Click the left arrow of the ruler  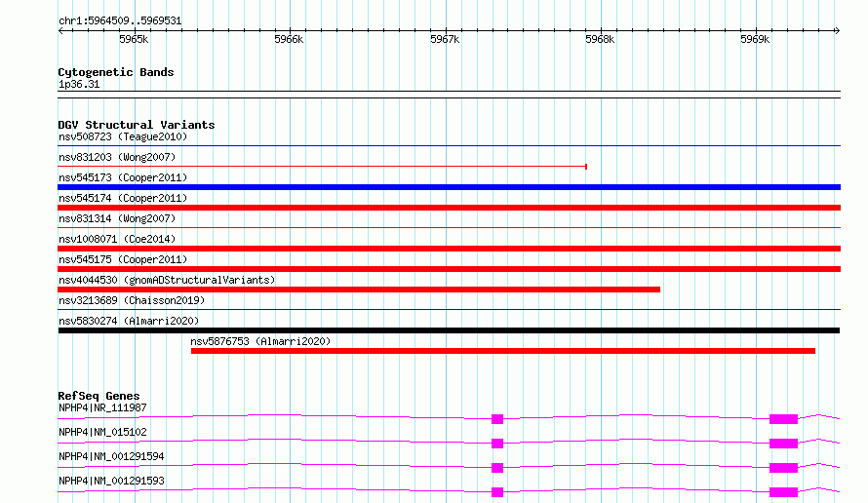point(60,31)
